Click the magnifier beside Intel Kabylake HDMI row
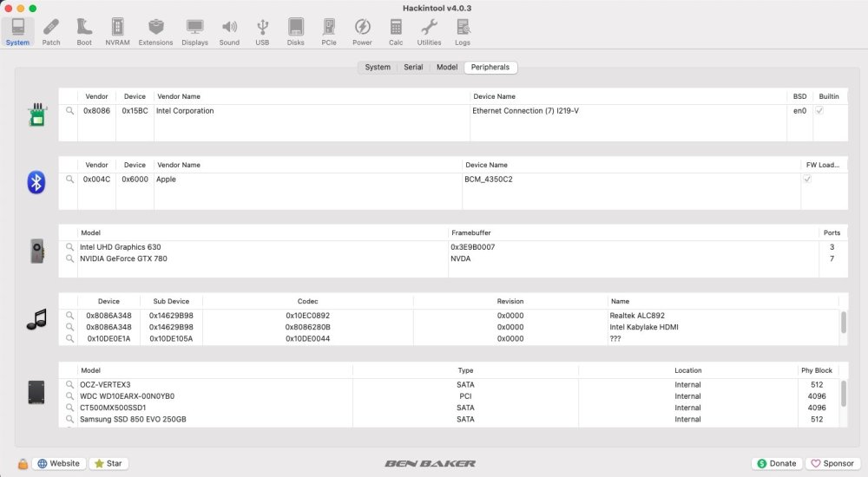 69,327
